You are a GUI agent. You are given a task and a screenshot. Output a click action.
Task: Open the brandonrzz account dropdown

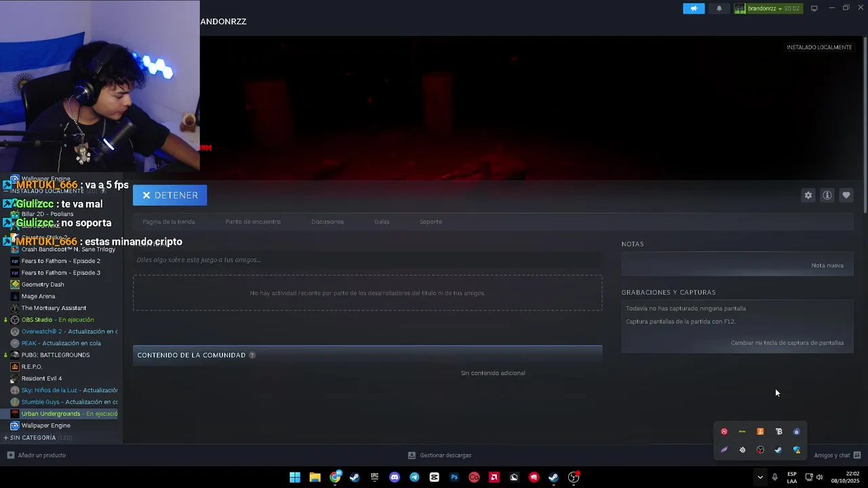(x=768, y=8)
